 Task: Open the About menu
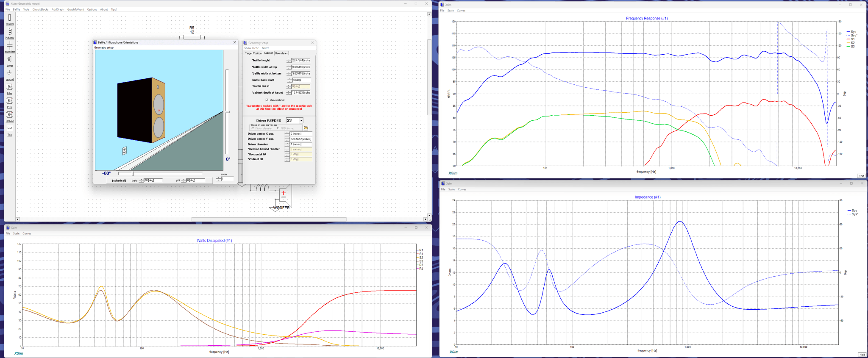(104, 9)
